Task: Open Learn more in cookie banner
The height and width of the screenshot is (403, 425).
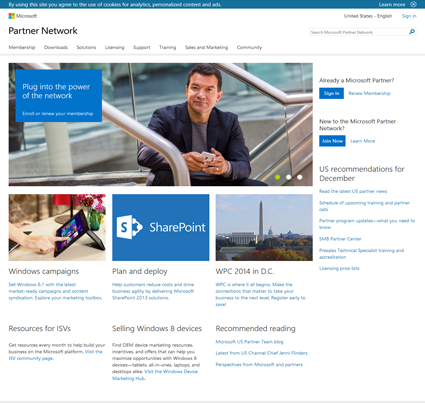Action: click(x=392, y=5)
